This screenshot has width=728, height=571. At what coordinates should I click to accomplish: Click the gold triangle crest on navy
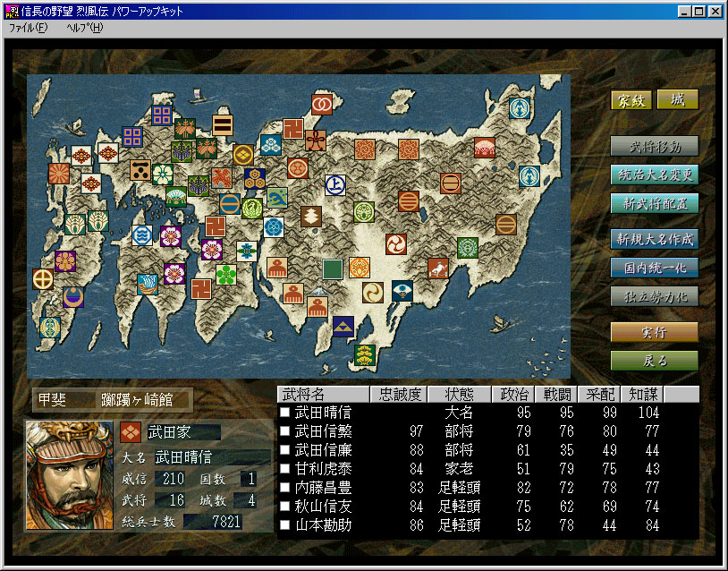343,326
